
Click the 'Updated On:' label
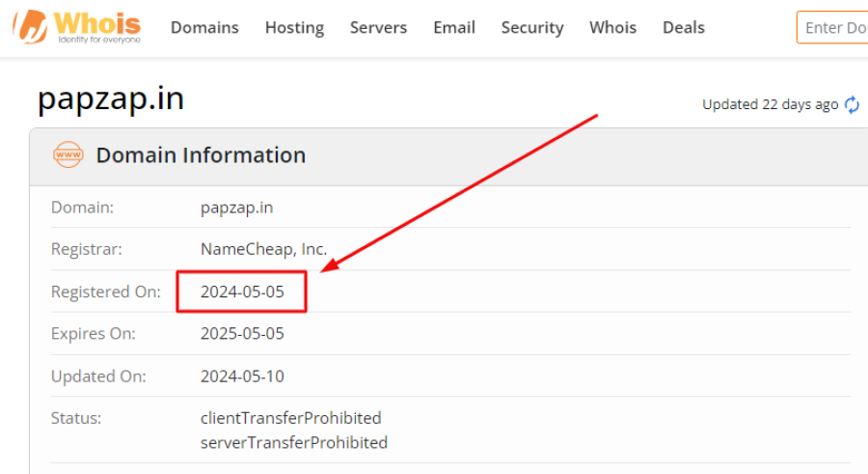[98, 377]
